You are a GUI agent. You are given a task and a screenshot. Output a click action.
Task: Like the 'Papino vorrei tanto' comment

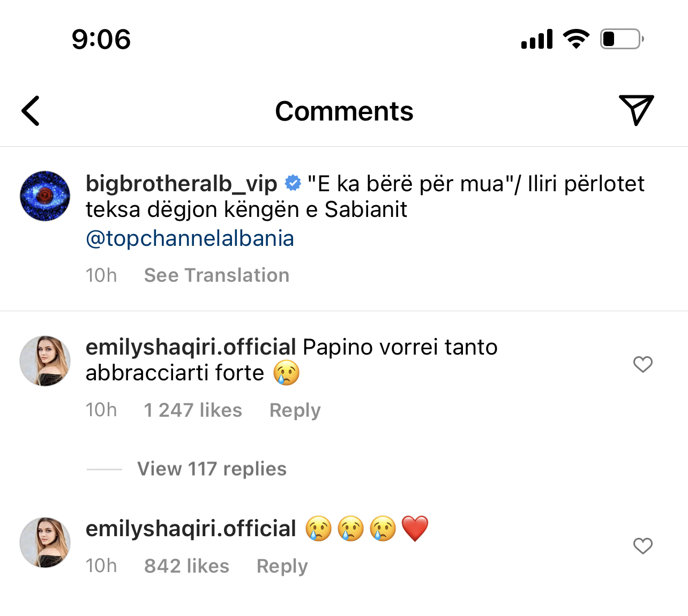[x=642, y=364]
